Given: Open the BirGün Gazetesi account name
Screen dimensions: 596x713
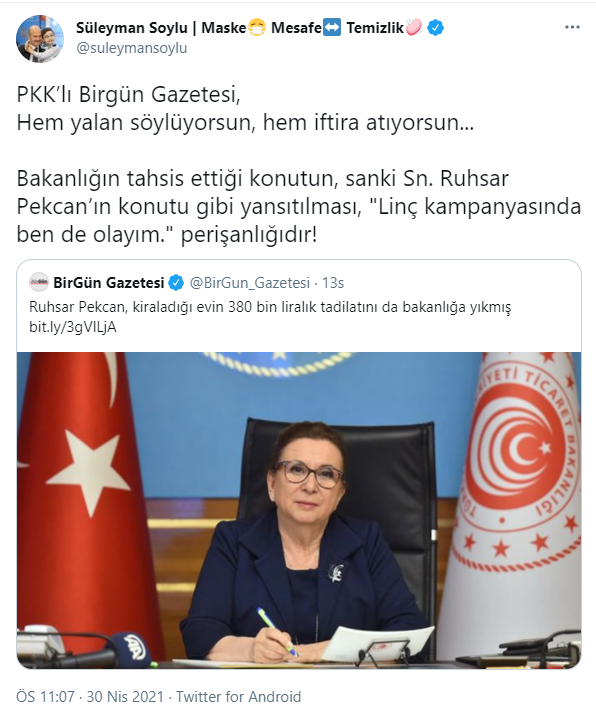Looking at the screenshot, I should tap(109, 283).
